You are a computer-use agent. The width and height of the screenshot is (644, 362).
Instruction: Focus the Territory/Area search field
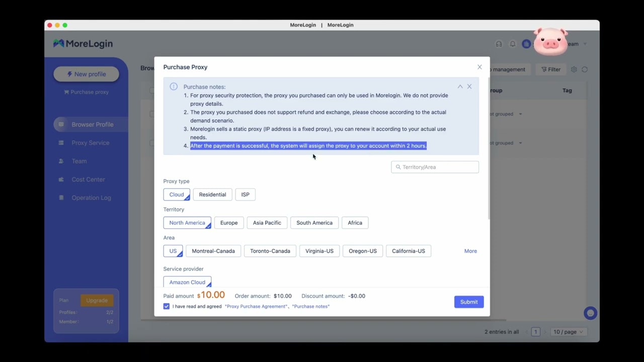coord(435,167)
